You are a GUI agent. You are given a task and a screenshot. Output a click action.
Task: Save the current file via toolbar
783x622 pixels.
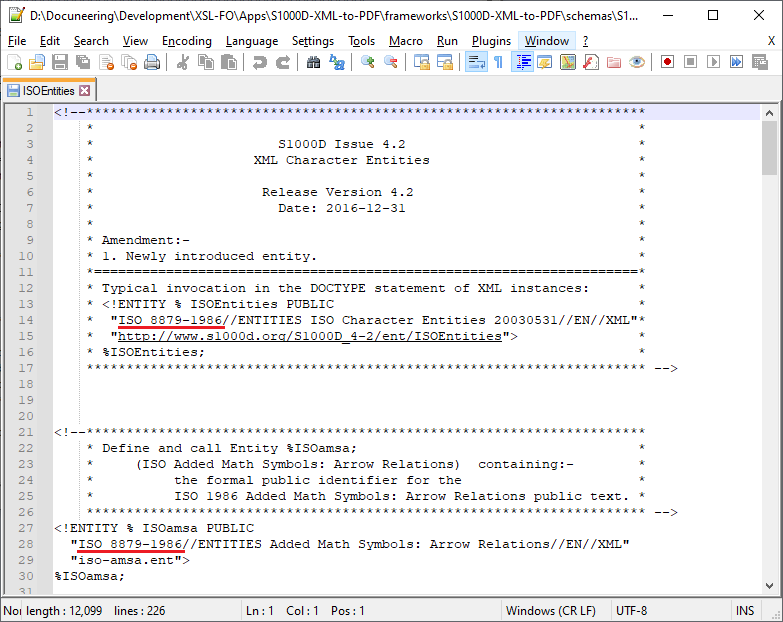pyautogui.click(x=60, y=62)
